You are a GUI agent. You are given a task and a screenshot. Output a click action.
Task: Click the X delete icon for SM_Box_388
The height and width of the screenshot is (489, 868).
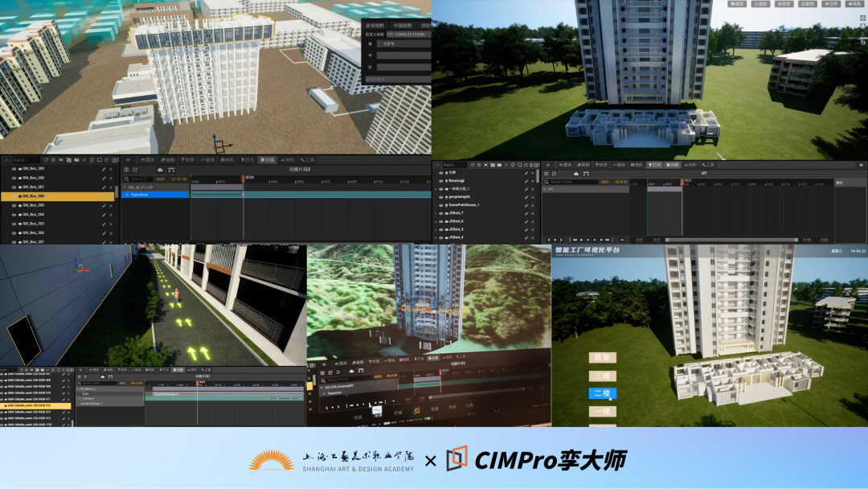(111, 178)
